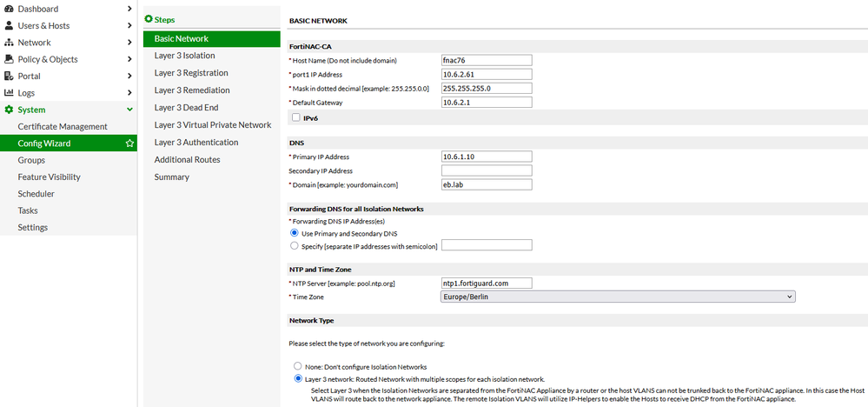This screenshot has height=407, width=868.
Task: Click the Logs chart icon
Action: [x=10, y=93]
